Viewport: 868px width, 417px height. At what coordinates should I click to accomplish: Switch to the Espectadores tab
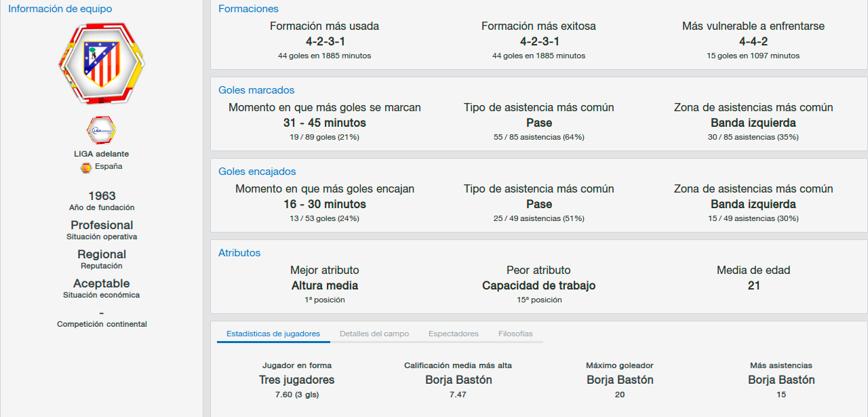click(454, 334)
